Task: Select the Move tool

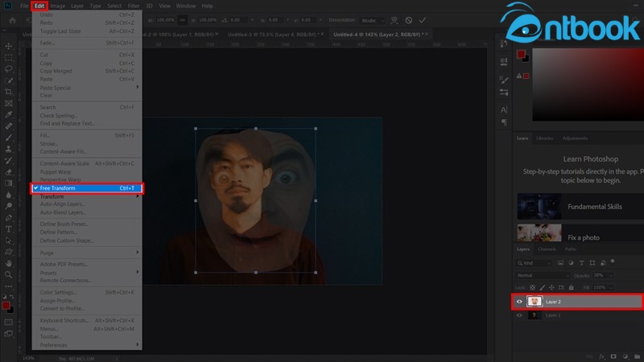Action: pyautogui.click(x=9, y=46)
